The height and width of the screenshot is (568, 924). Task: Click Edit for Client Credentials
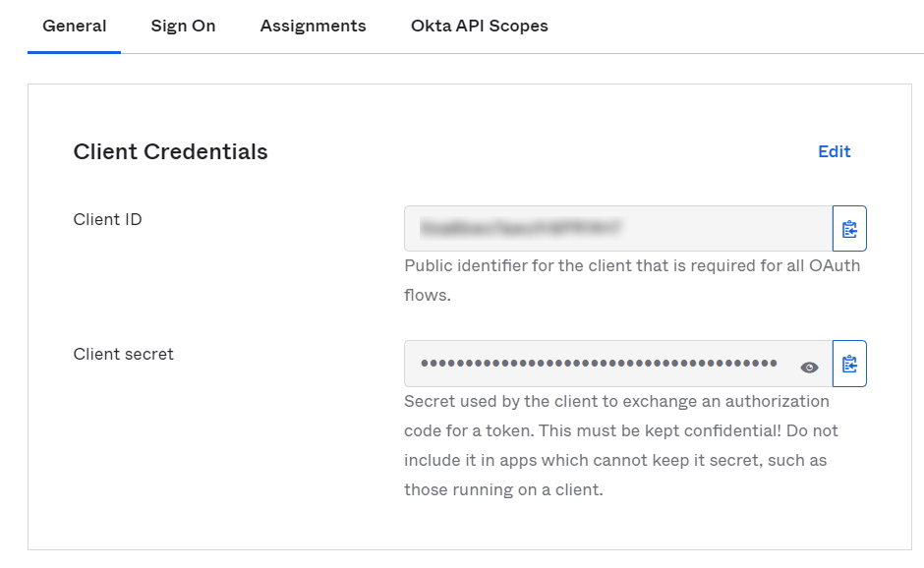(x=834, y=151)
